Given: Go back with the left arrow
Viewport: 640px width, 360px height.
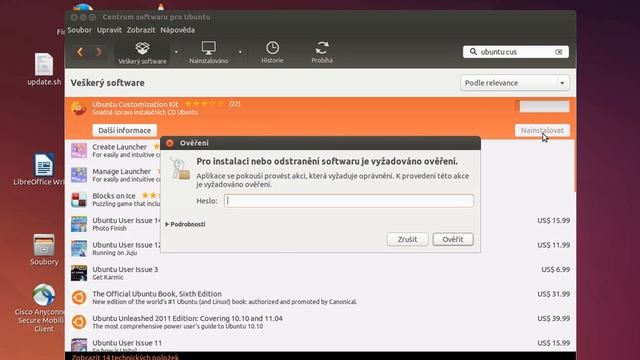Looking at the screenshot, I should [x=80, y=52].
